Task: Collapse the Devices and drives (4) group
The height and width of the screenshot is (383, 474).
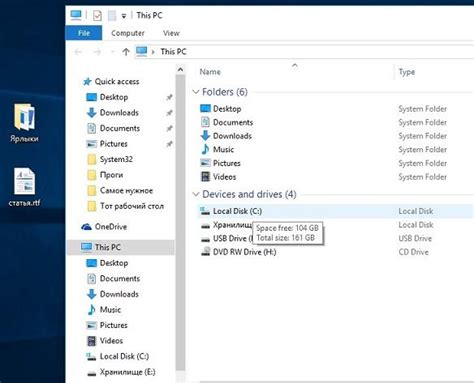Action: pos(196,194)
